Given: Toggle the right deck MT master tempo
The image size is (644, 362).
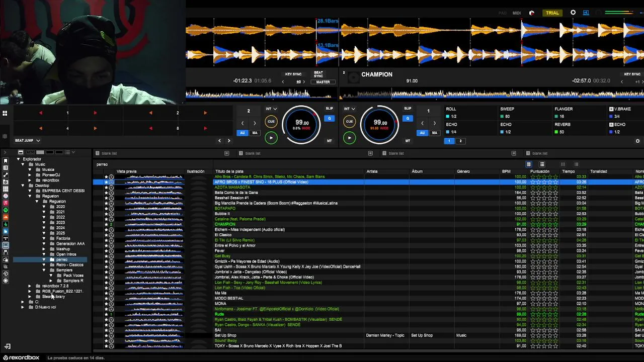Looking at the screenshot, I should [x=408, y=141].
